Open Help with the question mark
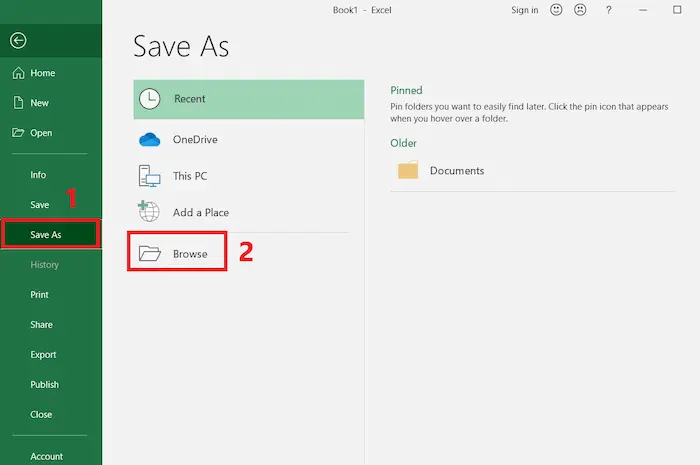 tap(608, 10)
